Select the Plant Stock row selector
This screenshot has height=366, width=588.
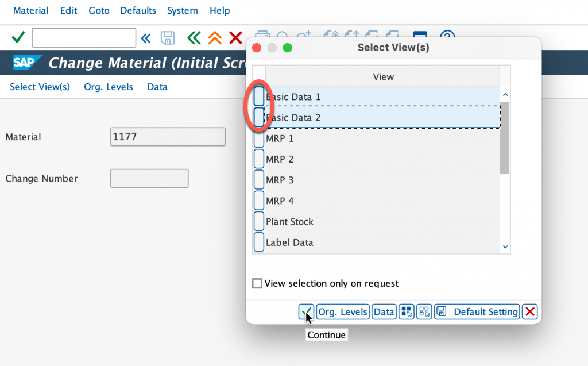tap(259, 222)
